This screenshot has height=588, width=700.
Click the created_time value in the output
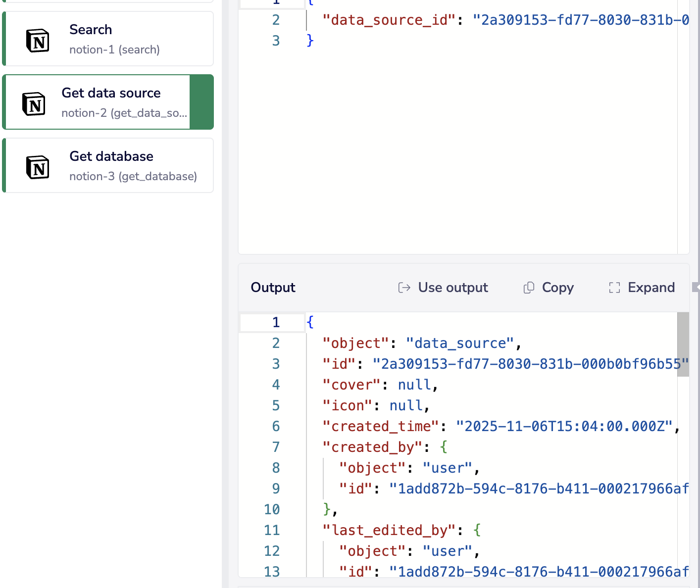click(564, 426)
